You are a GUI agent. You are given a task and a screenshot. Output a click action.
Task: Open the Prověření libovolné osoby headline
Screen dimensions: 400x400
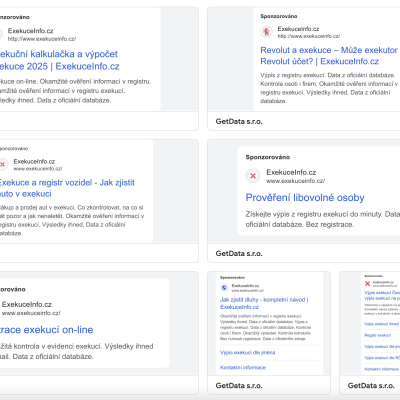click(x=305, y=198)
